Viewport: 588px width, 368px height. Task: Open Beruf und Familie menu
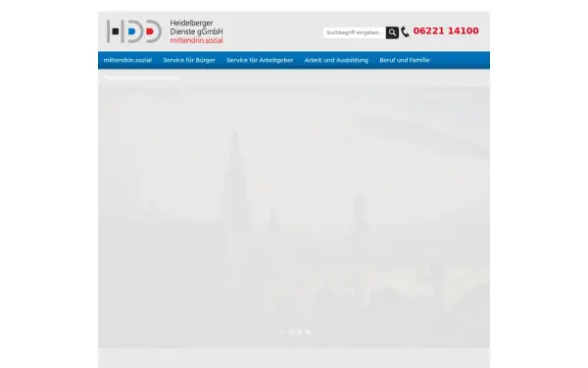click(x=404, y=60)
